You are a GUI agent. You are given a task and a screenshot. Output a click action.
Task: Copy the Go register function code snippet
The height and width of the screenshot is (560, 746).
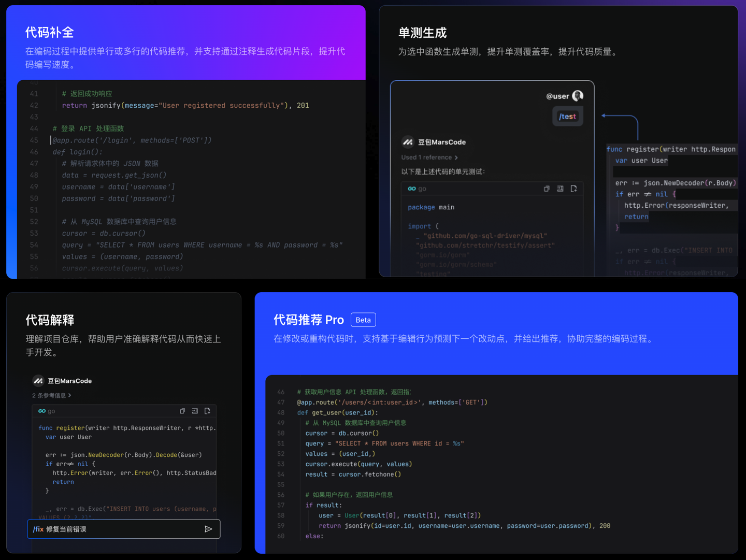pos(182,410)
